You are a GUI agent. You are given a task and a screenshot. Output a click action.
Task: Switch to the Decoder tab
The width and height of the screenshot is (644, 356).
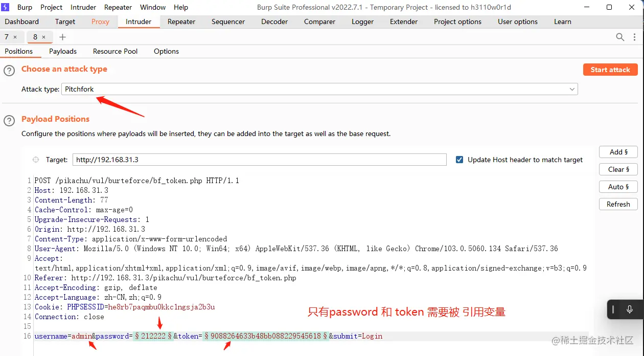pos(274,21)
